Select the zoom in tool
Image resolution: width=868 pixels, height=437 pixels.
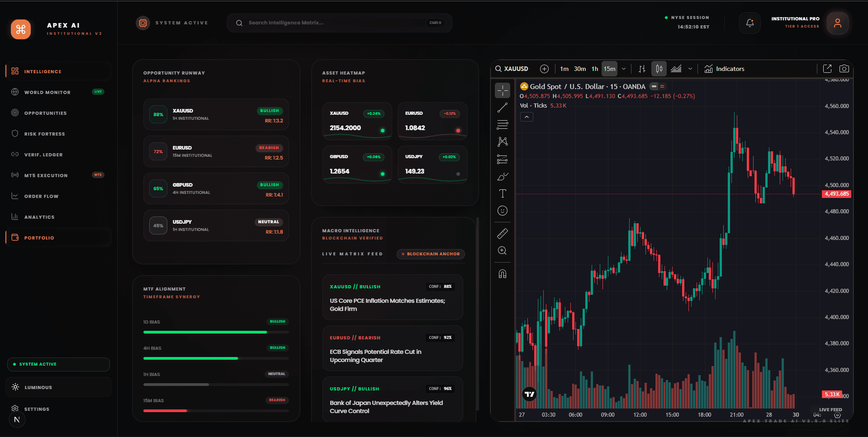[x=503, y=251]
